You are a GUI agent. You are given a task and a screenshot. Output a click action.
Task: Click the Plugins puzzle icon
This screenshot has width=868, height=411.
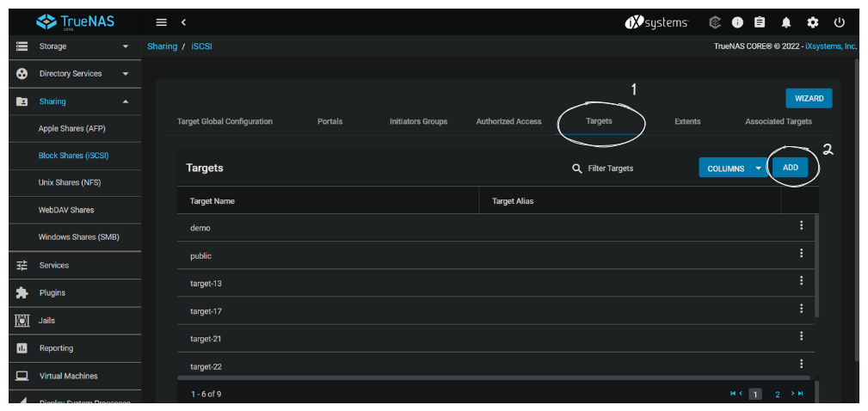point(22,292)
